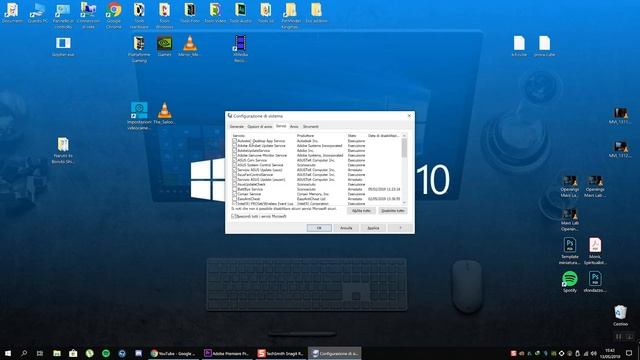This screenshot has width=640, height=360.
Task: Click the ? help button
Action: (x=400, y=228)
